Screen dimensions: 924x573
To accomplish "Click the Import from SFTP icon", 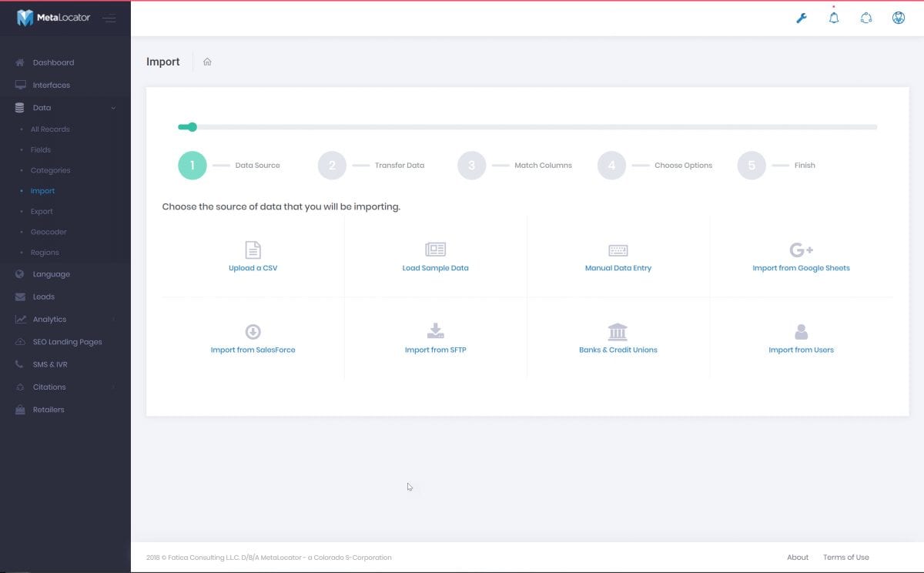I will pos(435,331).
